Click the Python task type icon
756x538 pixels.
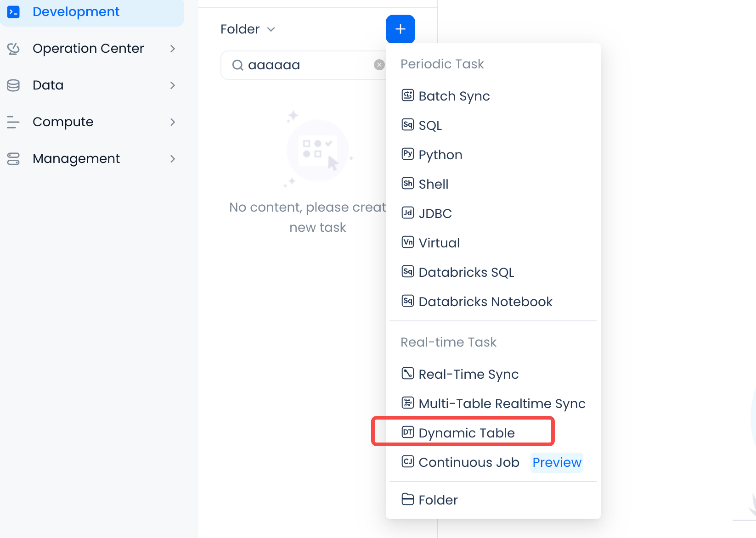pos(408,154)
